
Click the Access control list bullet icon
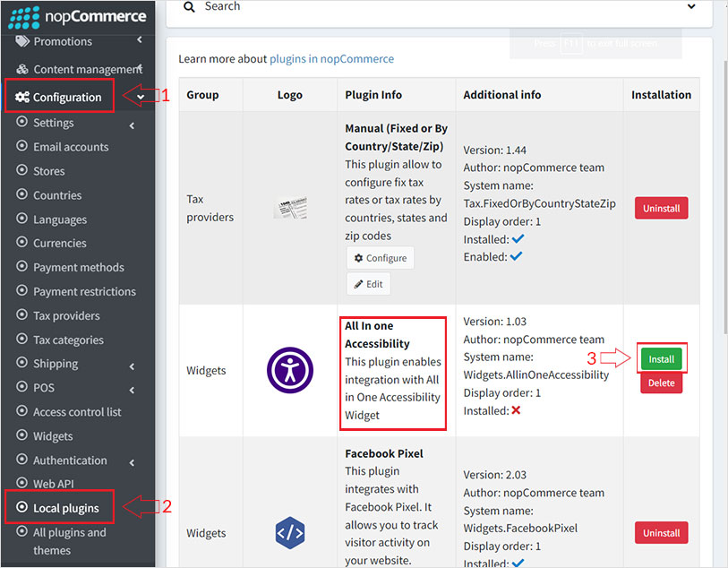pos(21,411)
